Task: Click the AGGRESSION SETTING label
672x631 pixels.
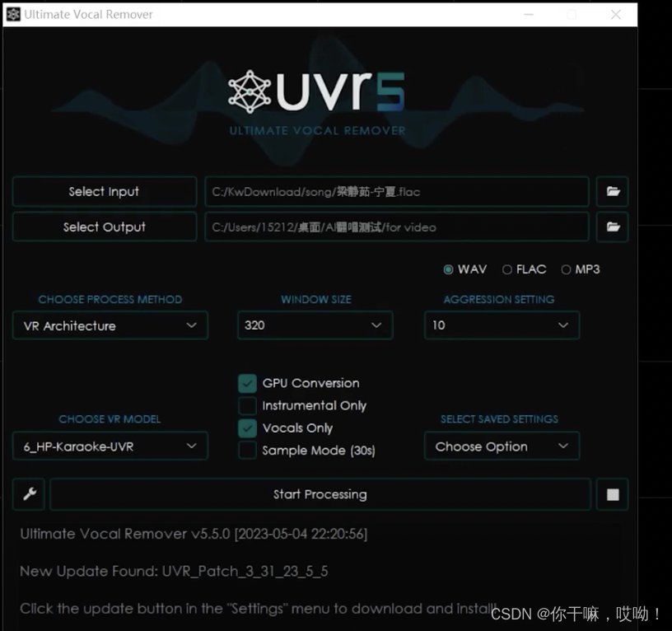Action: (499, 299)
